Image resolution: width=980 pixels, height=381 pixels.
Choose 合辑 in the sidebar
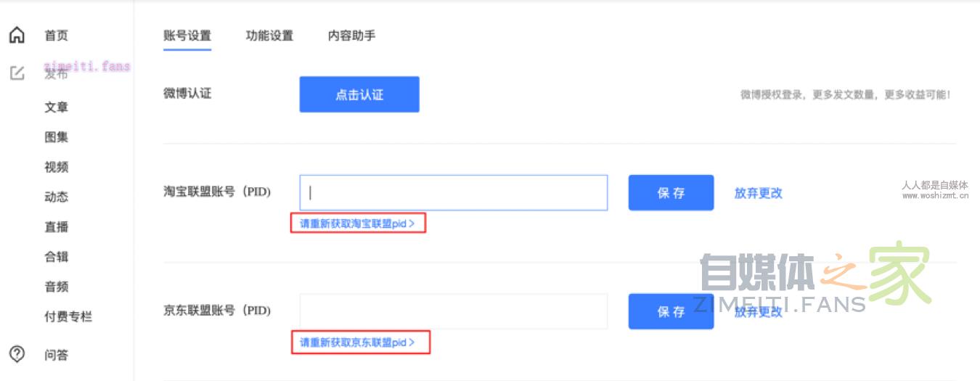56,257
